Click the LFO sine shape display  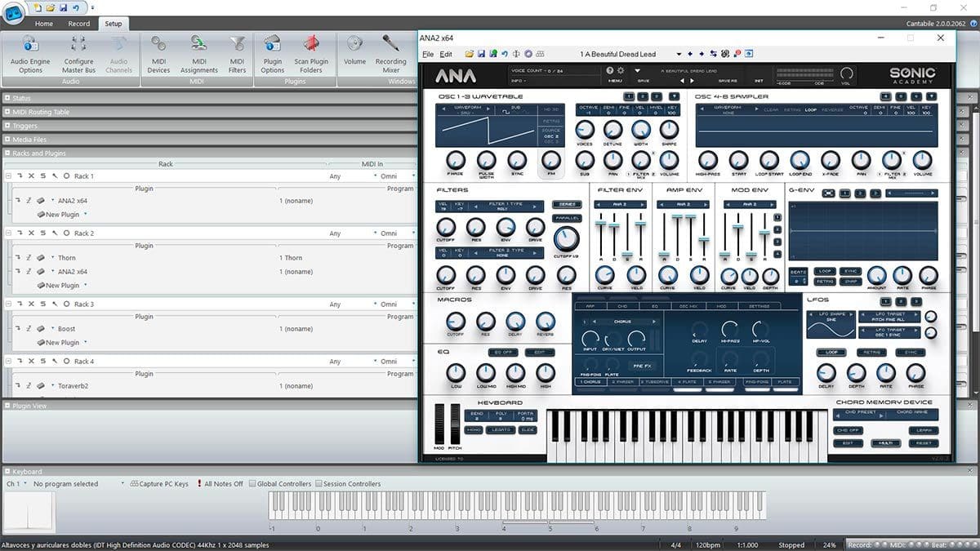(x=831, y=324)
